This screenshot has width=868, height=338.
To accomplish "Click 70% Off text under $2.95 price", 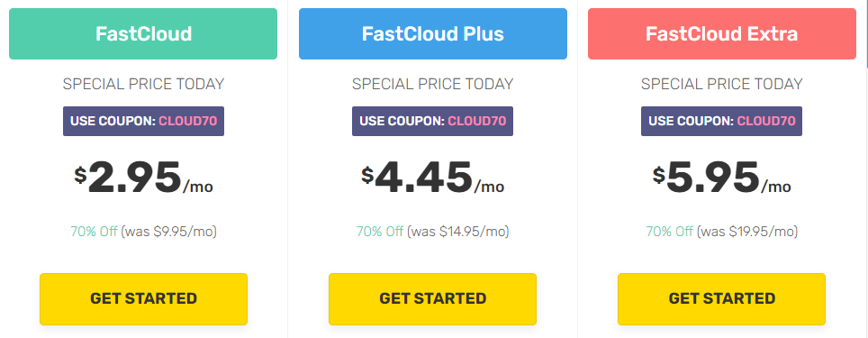I will [94, 231].
